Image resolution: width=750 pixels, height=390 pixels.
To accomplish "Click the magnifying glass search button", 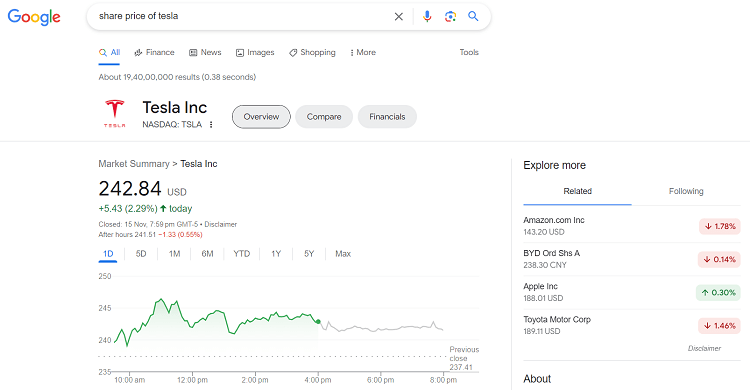I will click(x=473, y=16).
